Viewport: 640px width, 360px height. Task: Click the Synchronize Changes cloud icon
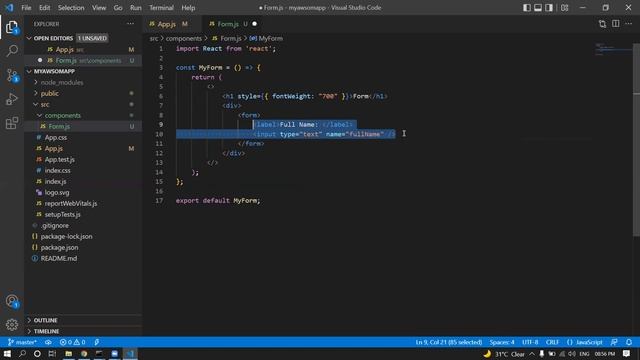coord(48,342)
